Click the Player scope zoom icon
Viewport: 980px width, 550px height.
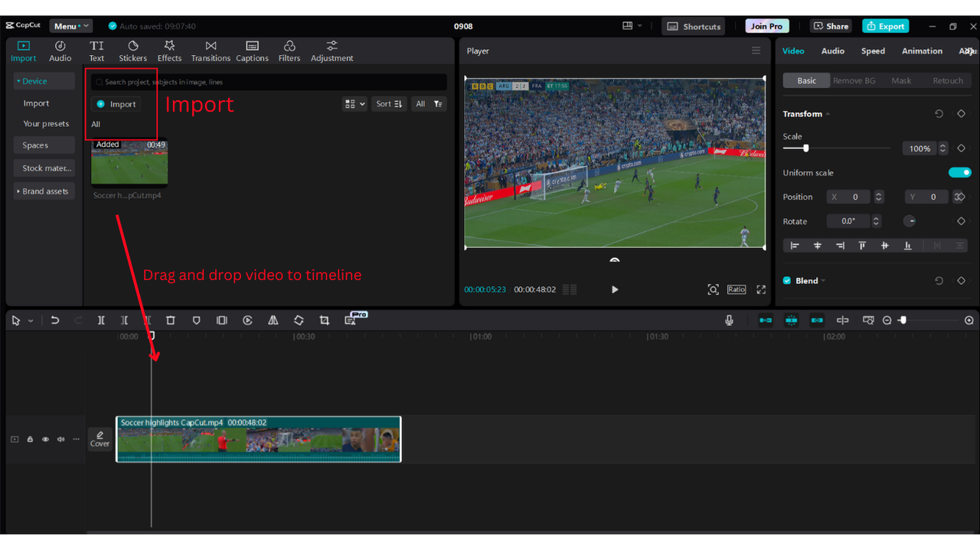[713, 289]
